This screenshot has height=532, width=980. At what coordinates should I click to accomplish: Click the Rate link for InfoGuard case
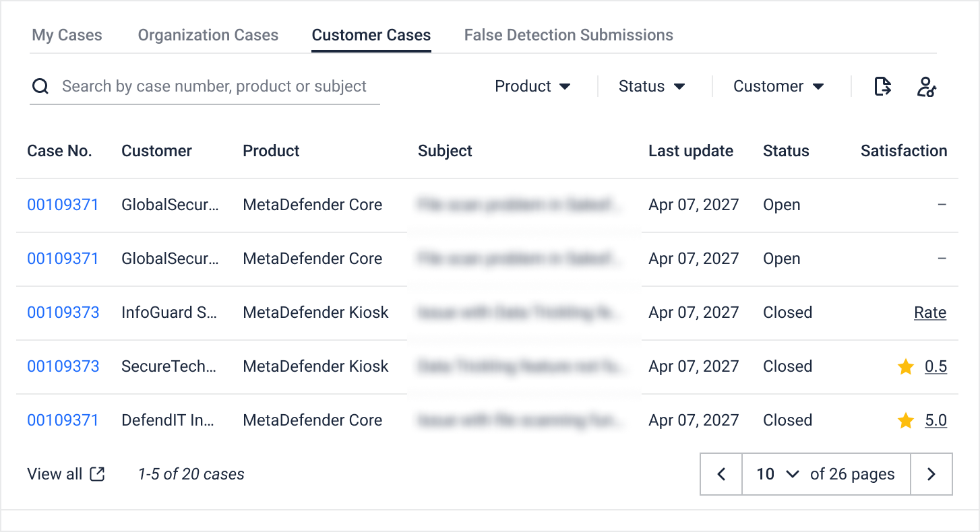coord(930,312)
